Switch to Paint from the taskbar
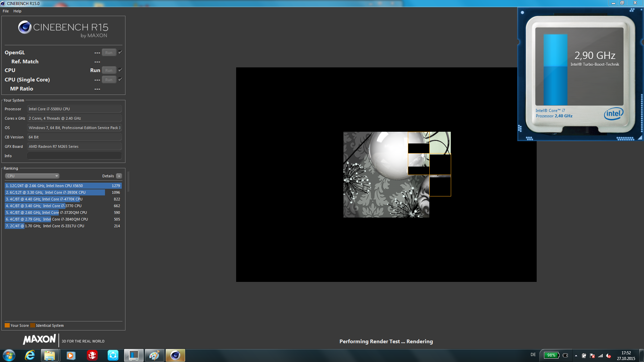 pos(154,355)
